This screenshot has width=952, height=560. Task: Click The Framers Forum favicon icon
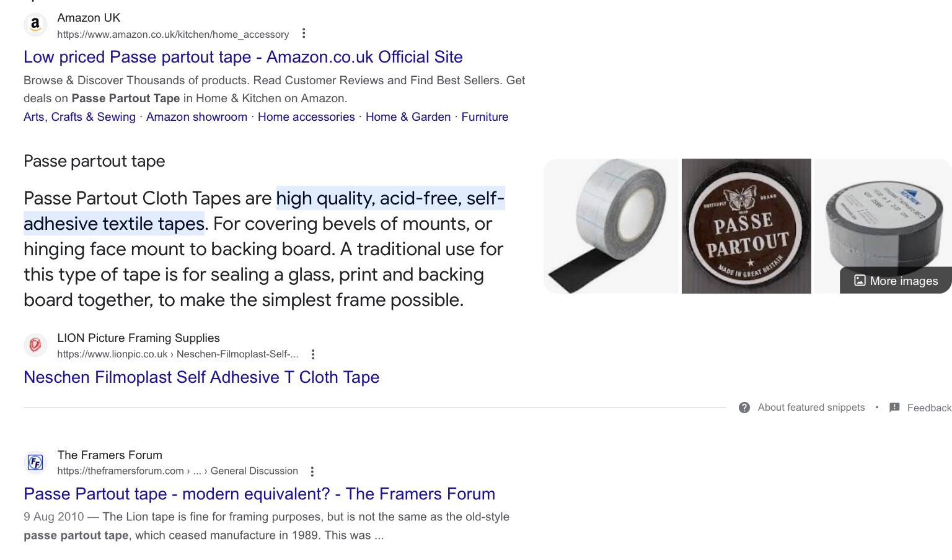tap(35, 462)
